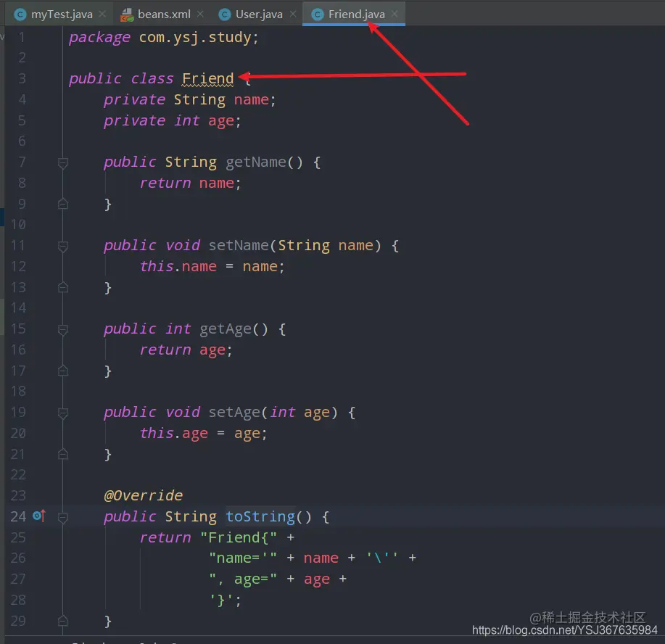The image size is (665, 644).
Task: Click the highlighted toString method name
Action: click(x=260, y=517)
